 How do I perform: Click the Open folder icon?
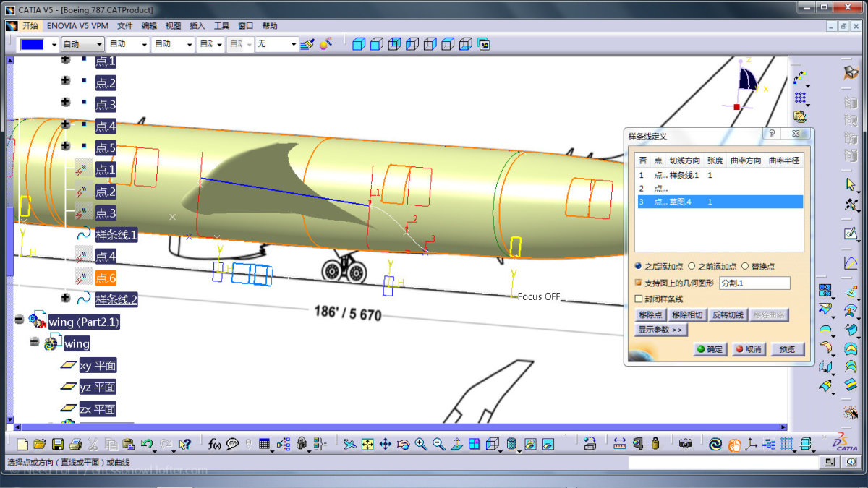[x=40, y=444]
